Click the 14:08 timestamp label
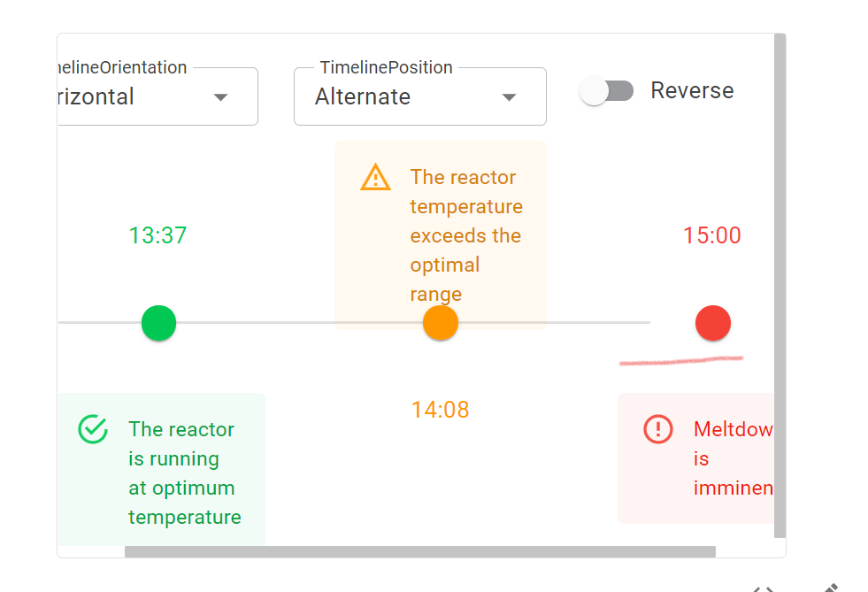The image size is (868, 592). 440,410
